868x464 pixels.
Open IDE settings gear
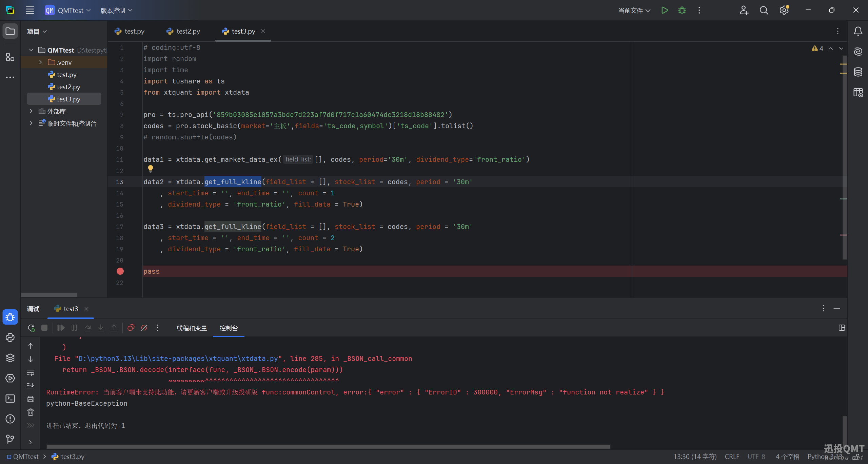pos(784,10)
